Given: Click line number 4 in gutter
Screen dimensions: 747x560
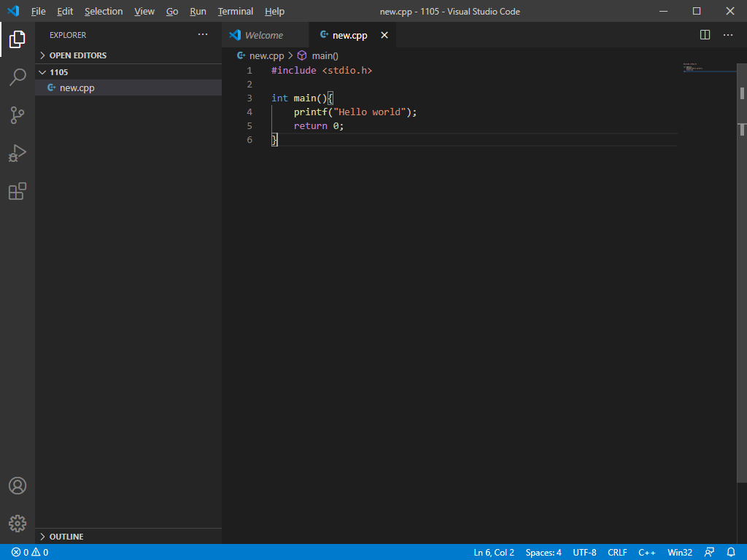Looking at the screenshot, I should tap(249, 112).
